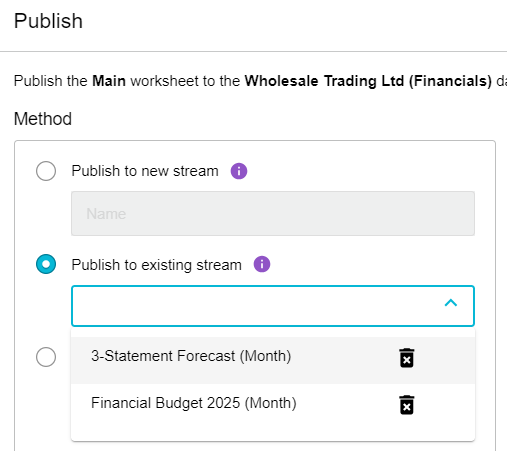Click the bold Main worksheet name
This screenshot has height=451, width=507.
pyautogui.click(x=109, y=81)
